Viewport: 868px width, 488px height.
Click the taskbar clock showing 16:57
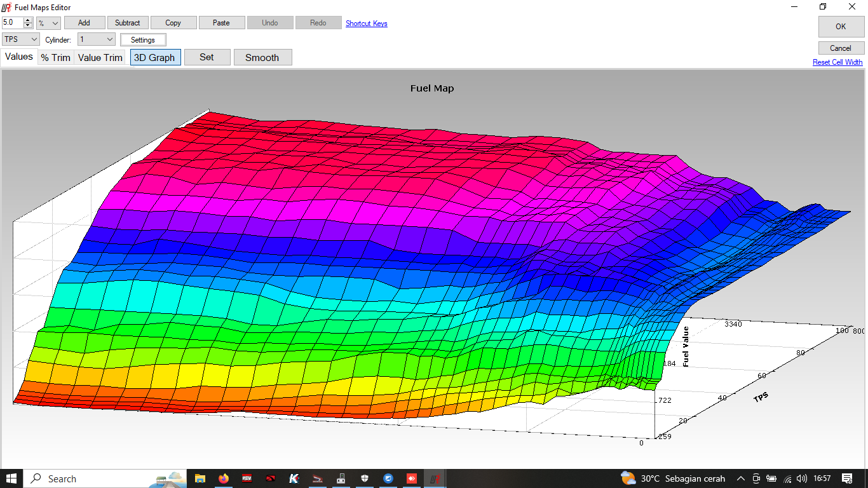point(822,478)
